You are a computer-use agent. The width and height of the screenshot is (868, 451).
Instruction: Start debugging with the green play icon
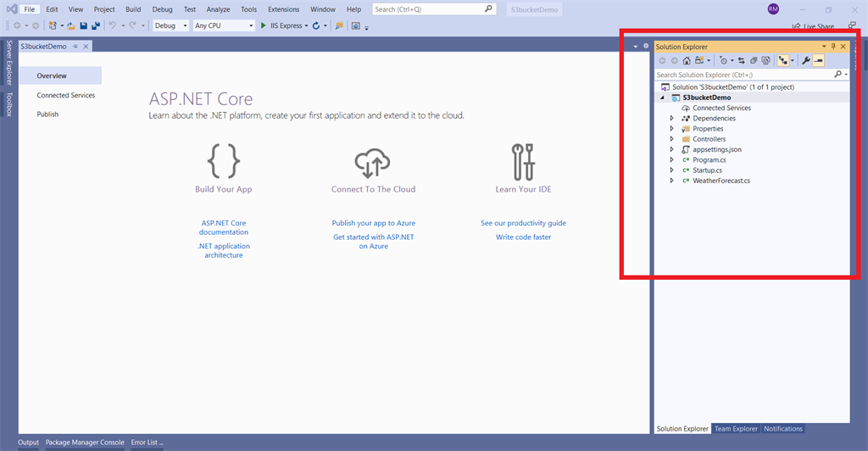pos(264,25)
